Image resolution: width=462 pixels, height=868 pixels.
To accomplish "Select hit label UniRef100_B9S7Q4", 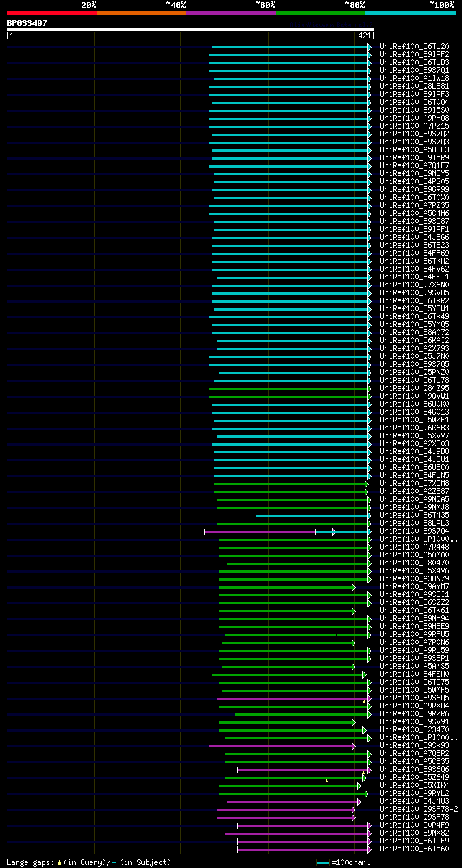I will coord(414,531).
